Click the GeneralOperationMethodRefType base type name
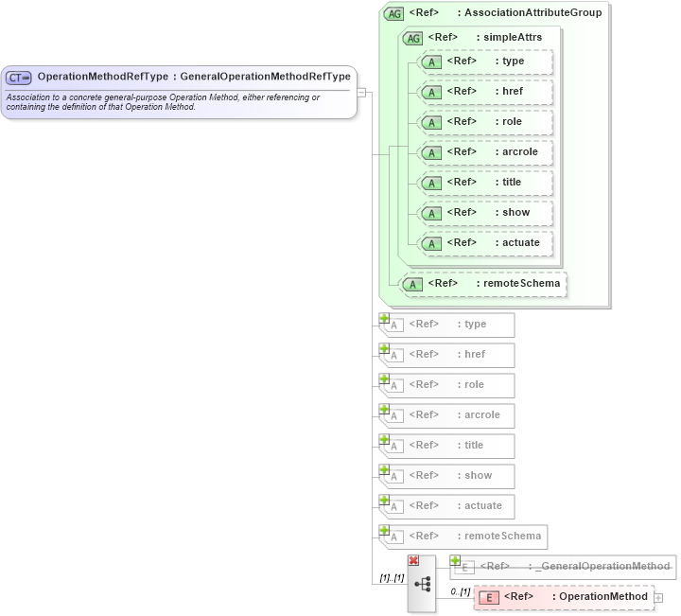 tap(266, 77)
